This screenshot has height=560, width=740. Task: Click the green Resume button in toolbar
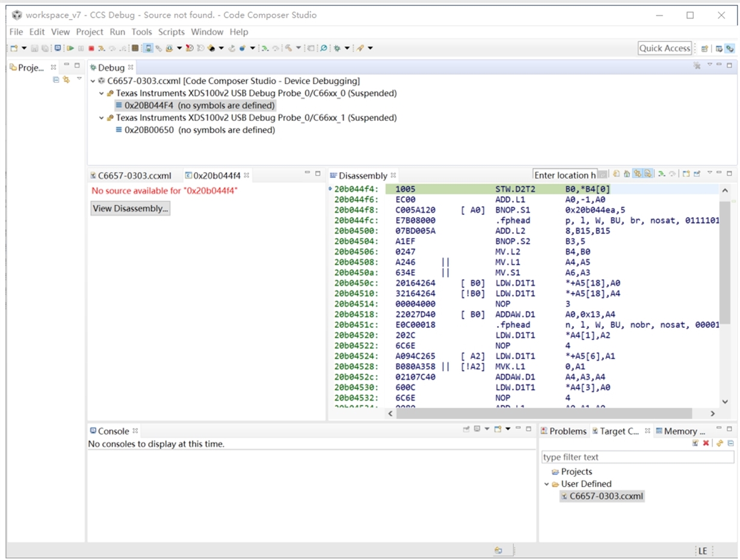pyautogui.click(x=70, y=48)
